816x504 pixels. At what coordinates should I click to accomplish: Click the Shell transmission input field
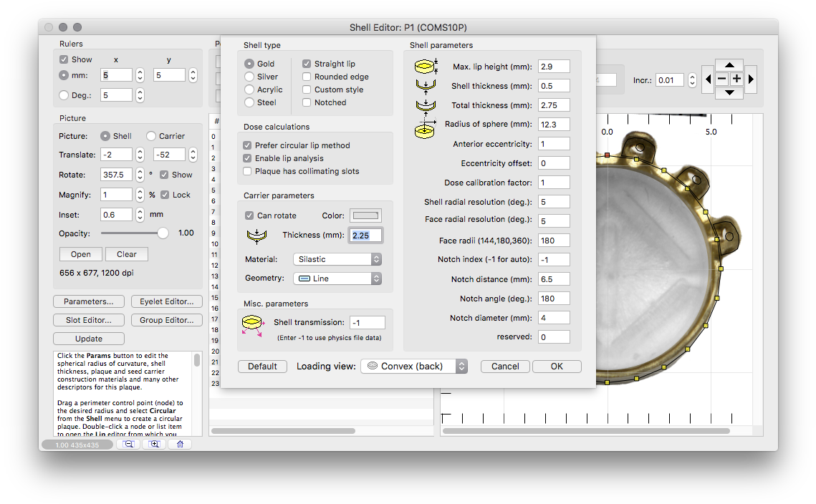coord(367,322)
